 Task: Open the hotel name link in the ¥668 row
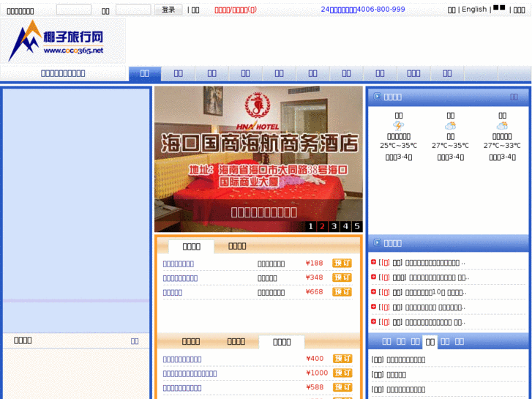173,292
